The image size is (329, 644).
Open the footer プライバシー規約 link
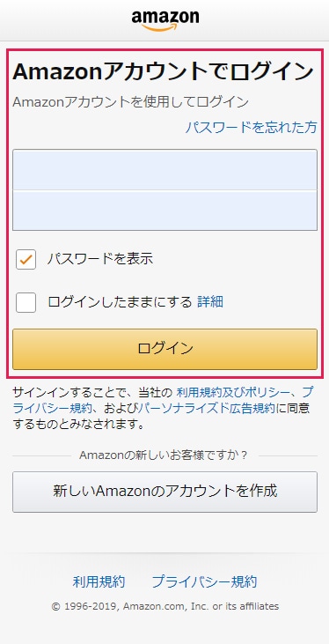coord(204,582)
